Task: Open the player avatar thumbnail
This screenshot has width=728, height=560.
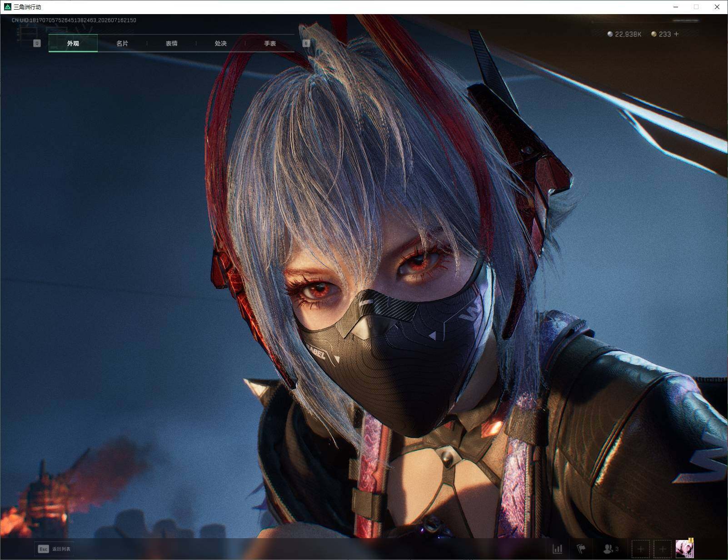Action: [684, 549]
